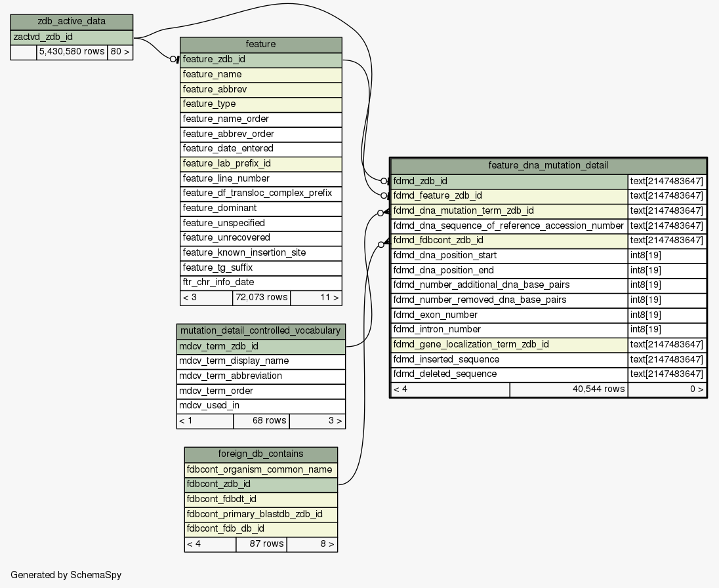719x588 pixels.
Task: Select the fdbcont_primary_blastdb_zdb_id column
Action: 261,515
